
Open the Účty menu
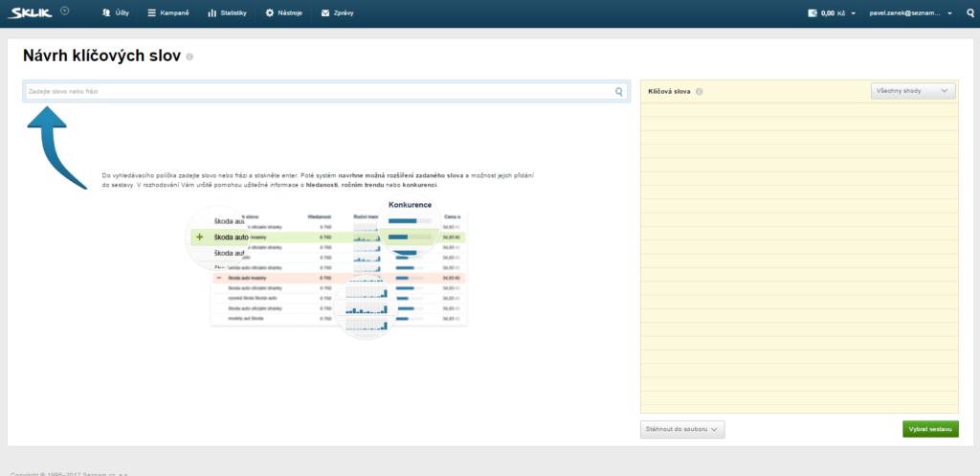[115, 14]
